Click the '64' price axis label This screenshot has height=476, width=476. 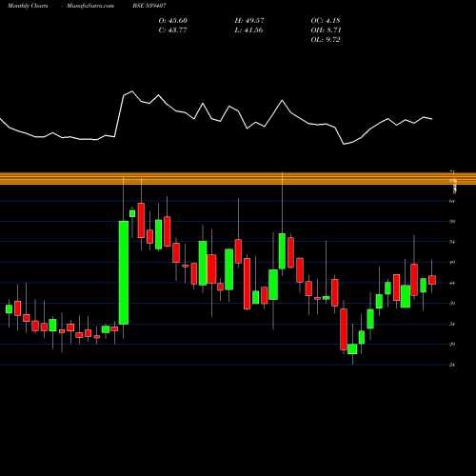pos(452,201)
